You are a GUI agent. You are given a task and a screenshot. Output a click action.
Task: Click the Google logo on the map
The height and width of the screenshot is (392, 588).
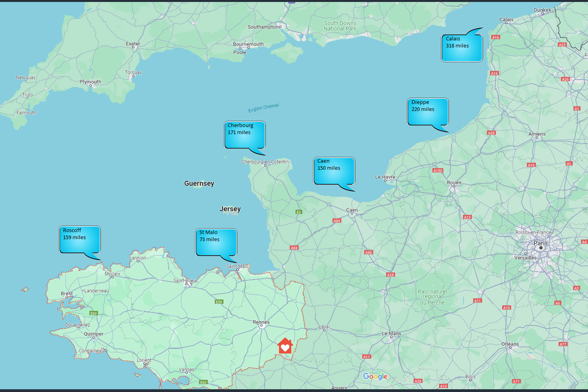click(x=375, y=376)
